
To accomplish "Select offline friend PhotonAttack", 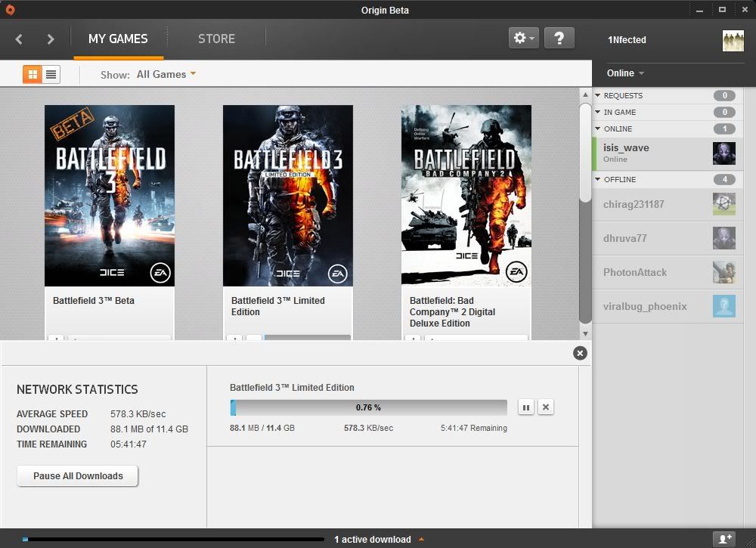I will coord(668,272).
